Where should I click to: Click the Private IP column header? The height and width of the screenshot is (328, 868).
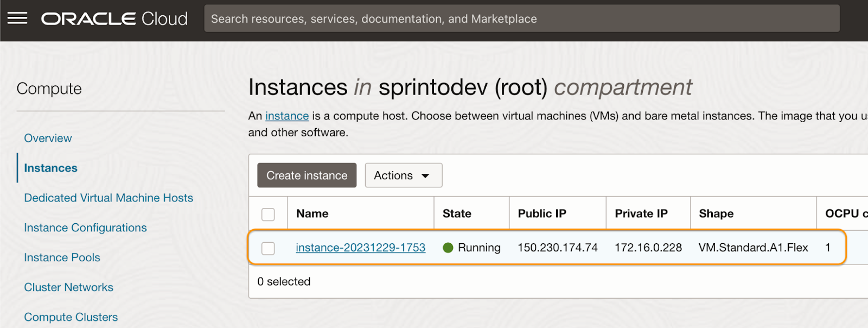pos(641,213)
